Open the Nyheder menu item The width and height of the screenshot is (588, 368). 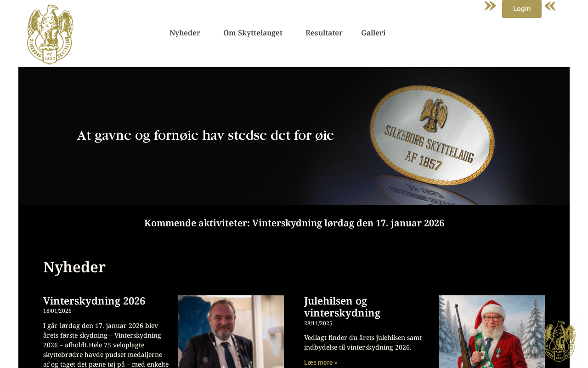(x=185, y=33)
